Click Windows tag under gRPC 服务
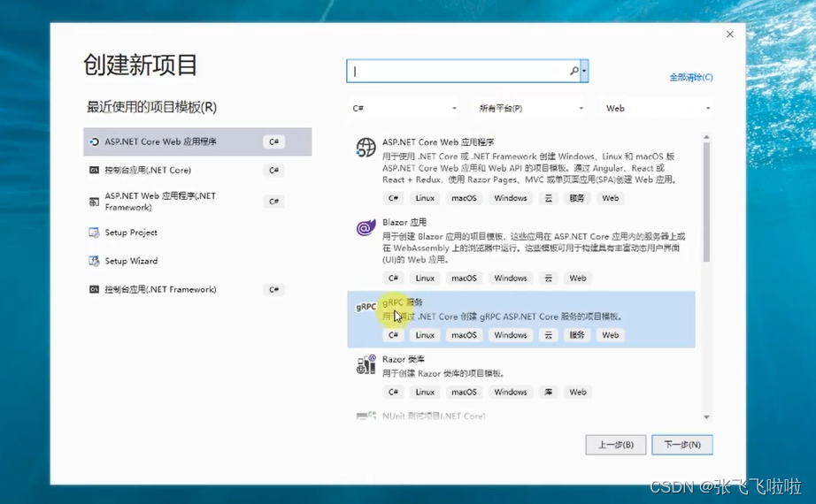This screenshot has height=504, width=816. click(510, 335)
